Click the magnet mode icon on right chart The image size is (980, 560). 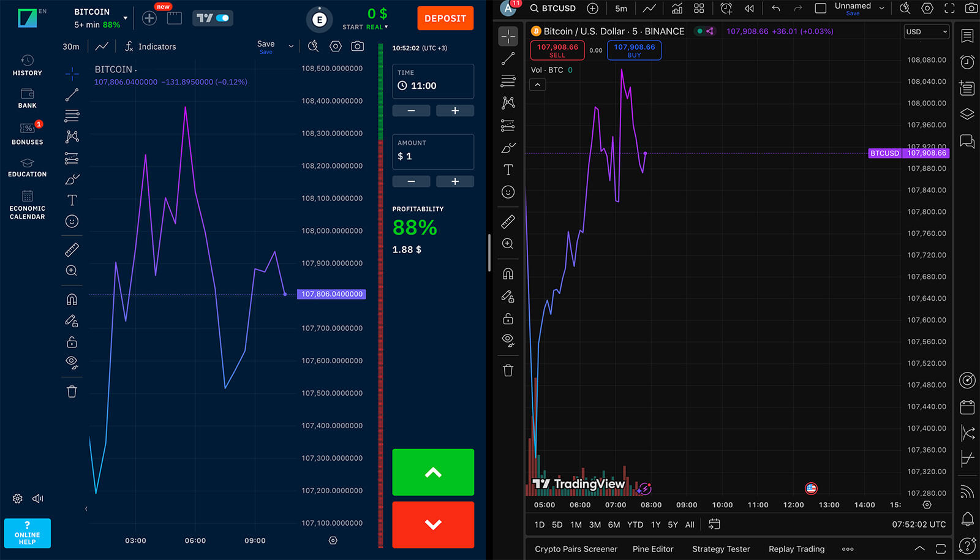coord(508,273)
